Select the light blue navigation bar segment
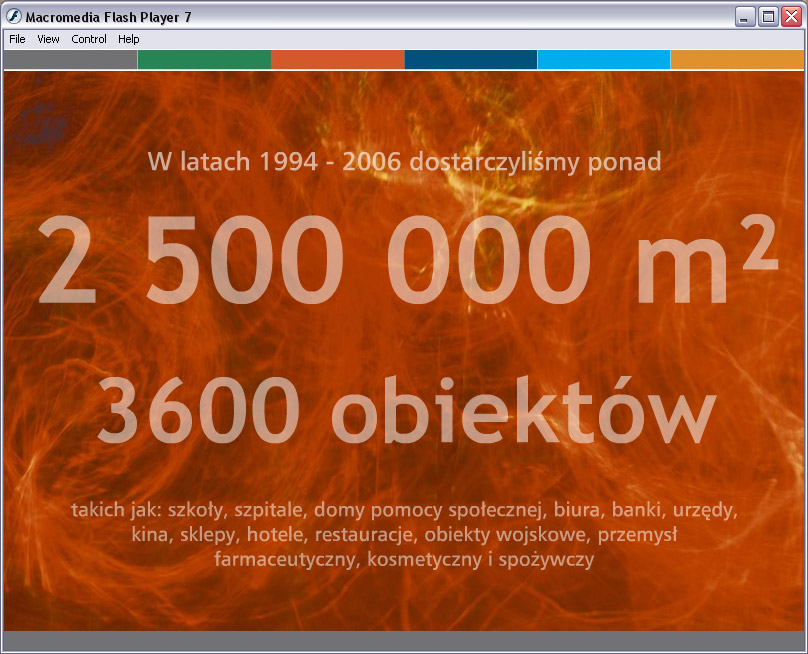 [x=604, y=60]
